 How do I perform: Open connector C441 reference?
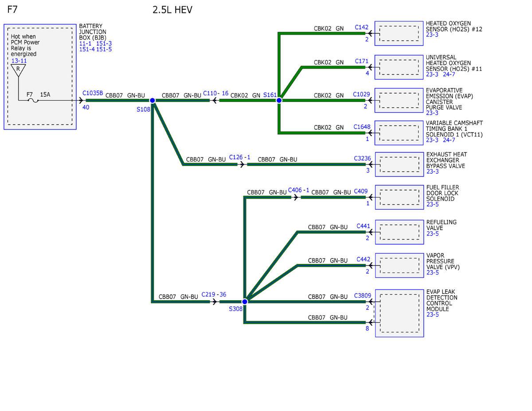point(364,226)
